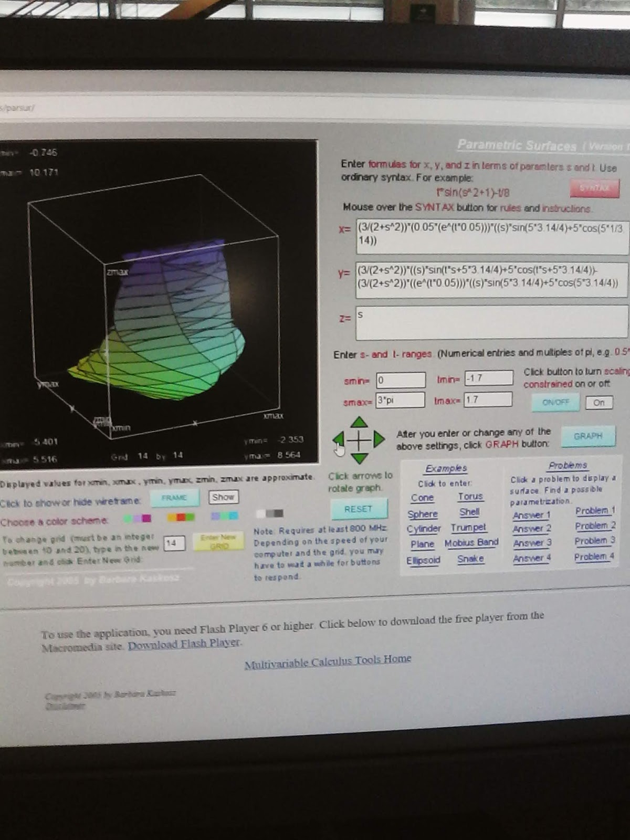
Task: Load the Torus example
Action: click(470, 496)
